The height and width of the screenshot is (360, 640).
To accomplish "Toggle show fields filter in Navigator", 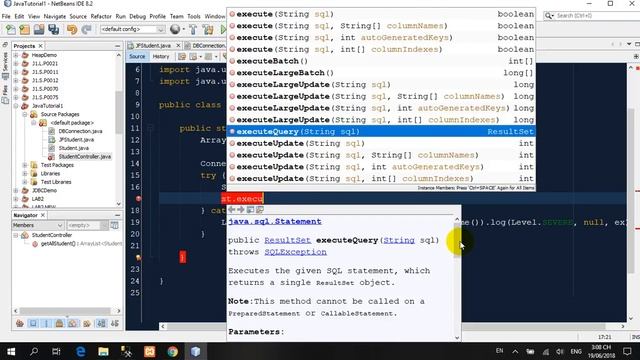I will pyautogui.click(x=33, y=324).
